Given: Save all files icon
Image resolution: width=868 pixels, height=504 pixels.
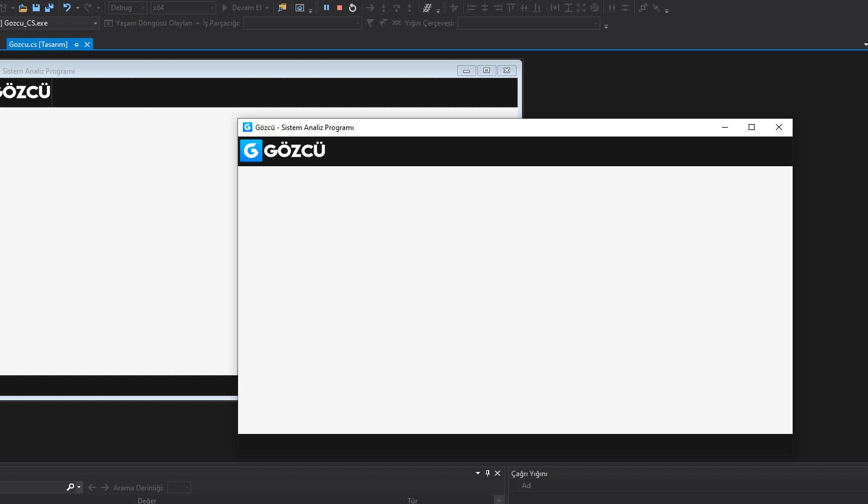Looking at the screenshot, I should pyautogui.click(x=49, y=8).
